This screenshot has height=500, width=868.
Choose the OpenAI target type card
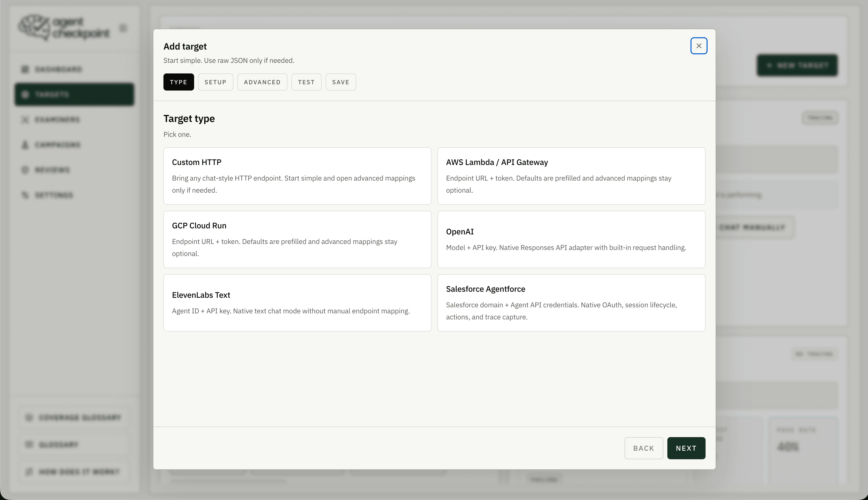(571, 239)
